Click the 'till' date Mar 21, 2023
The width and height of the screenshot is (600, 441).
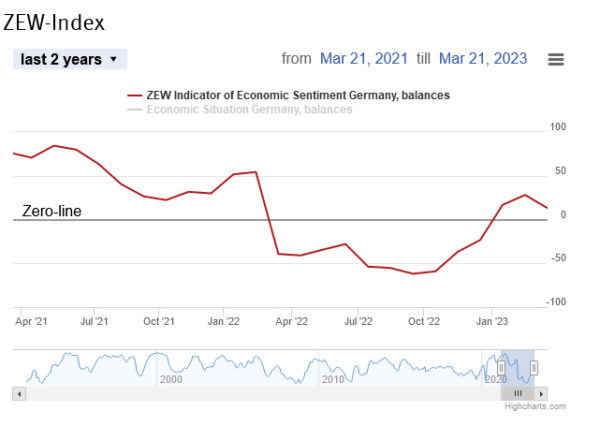pyautogui.click(x=483, y=58)
